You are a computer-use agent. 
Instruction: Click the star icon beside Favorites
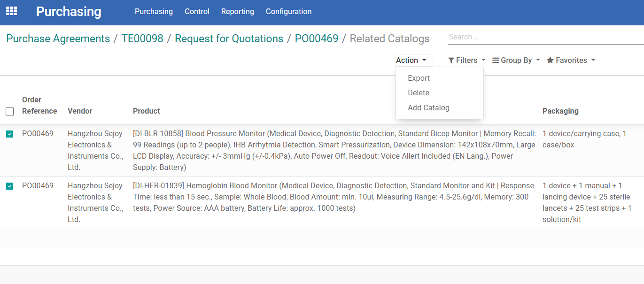(550, 60)
